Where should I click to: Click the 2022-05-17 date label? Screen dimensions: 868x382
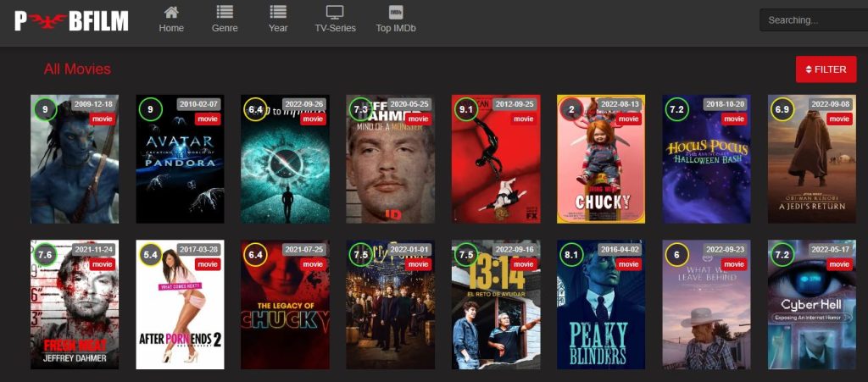831,249
